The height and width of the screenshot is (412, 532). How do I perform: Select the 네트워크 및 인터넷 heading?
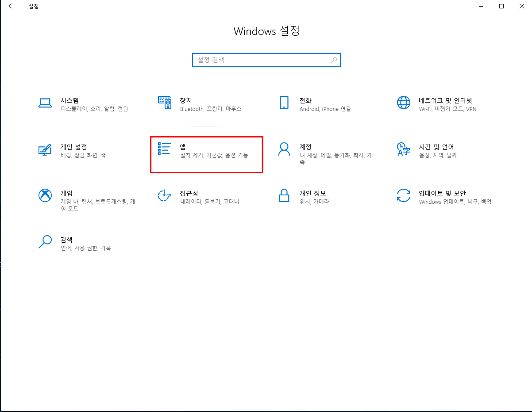(445, 100)
